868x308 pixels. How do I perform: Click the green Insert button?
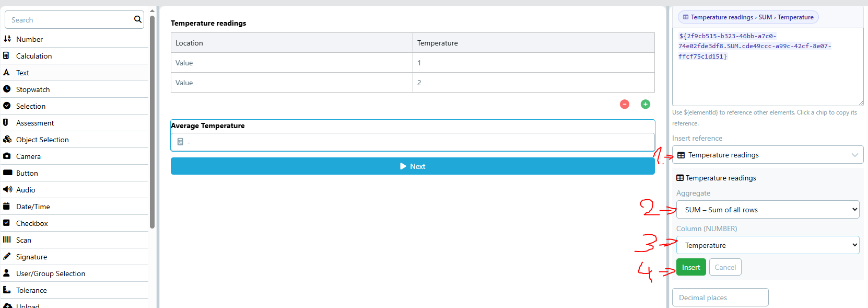(691, 267)
